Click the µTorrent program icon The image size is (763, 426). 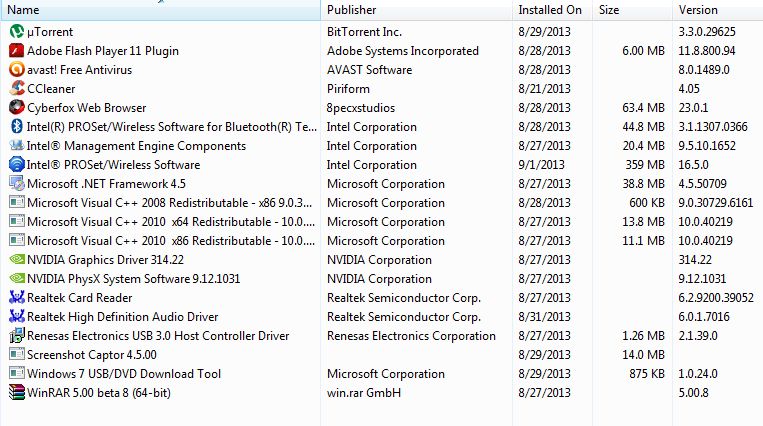pos(16,32)
